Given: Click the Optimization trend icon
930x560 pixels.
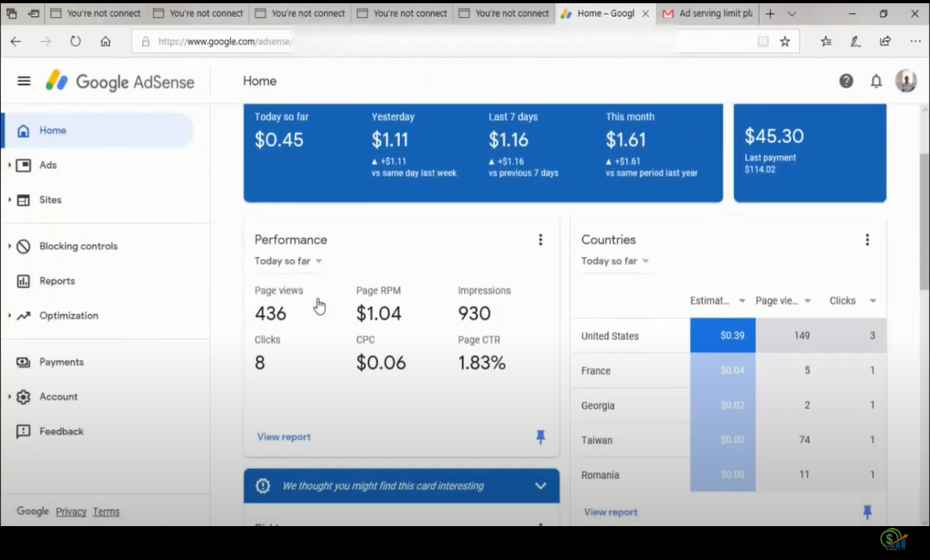Looking at the screenshot, I should tap(23, 316).
